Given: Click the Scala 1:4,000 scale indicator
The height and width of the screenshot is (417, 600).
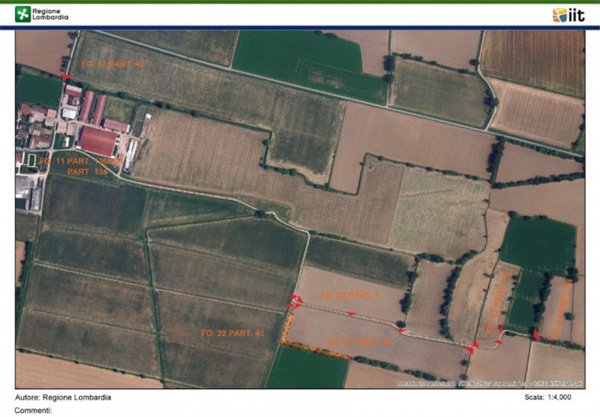Looking at the screenshot, I should pos(548,397).
